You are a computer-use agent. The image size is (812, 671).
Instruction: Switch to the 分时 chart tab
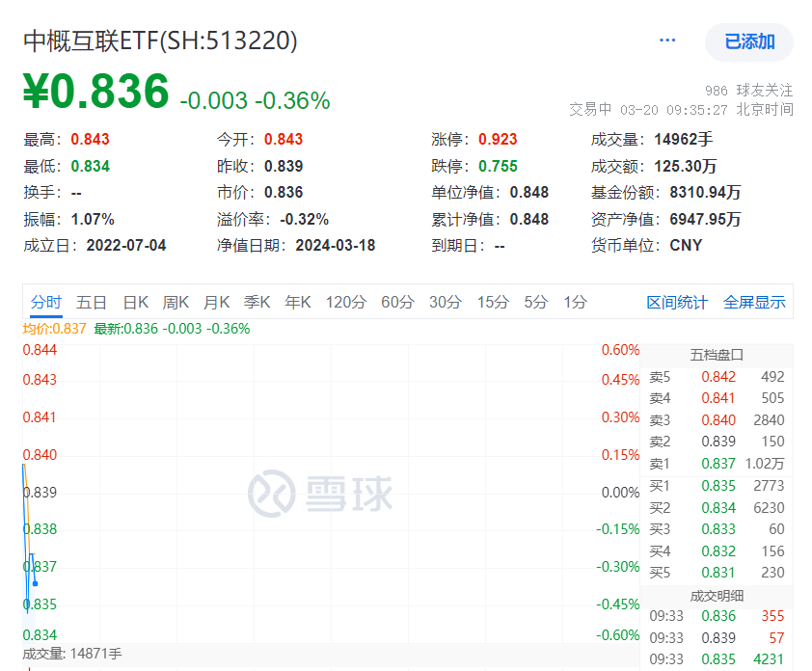(x=45, y=302)
